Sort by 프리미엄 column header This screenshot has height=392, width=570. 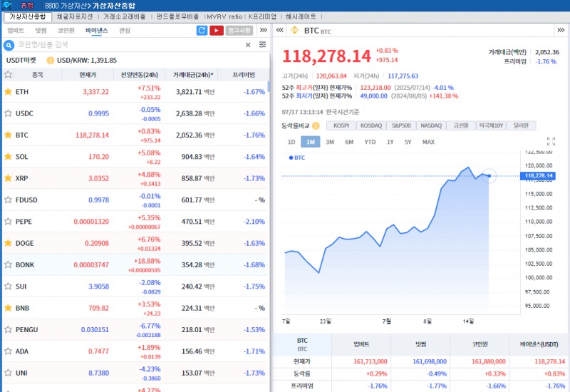[244, 75]
